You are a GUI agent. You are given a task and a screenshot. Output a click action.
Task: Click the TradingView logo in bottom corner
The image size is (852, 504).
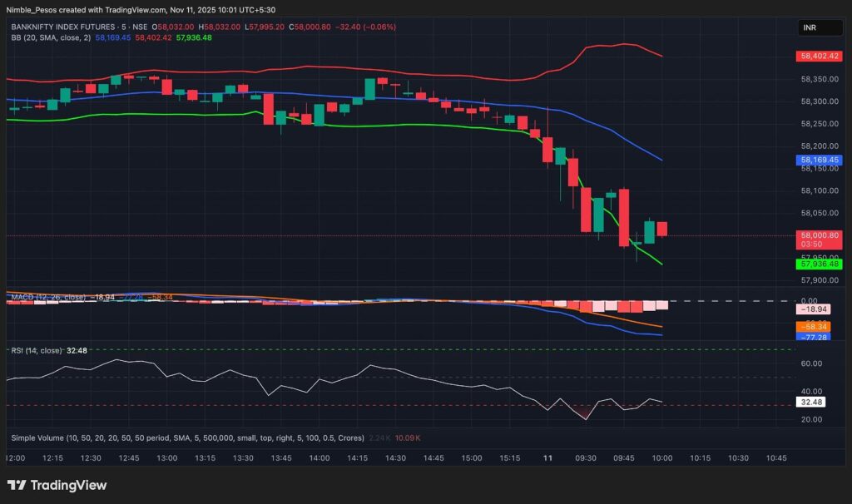pos(57,485)
